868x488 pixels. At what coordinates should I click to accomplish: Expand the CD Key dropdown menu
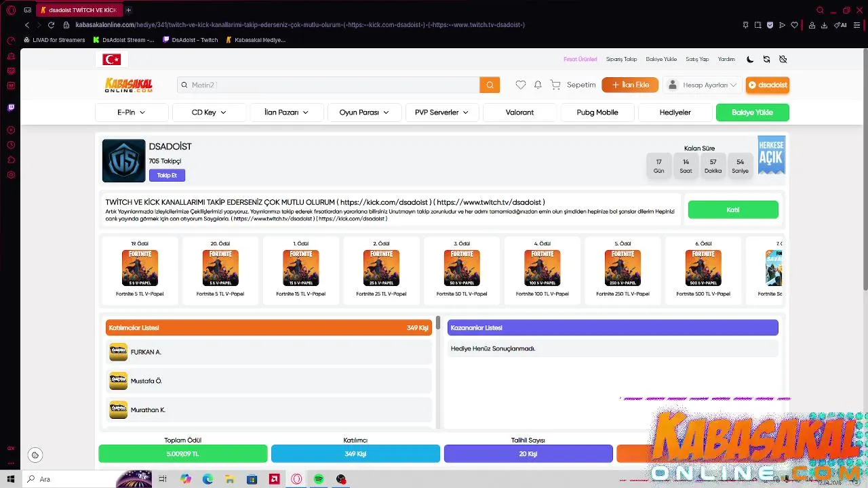coord(209,113)
